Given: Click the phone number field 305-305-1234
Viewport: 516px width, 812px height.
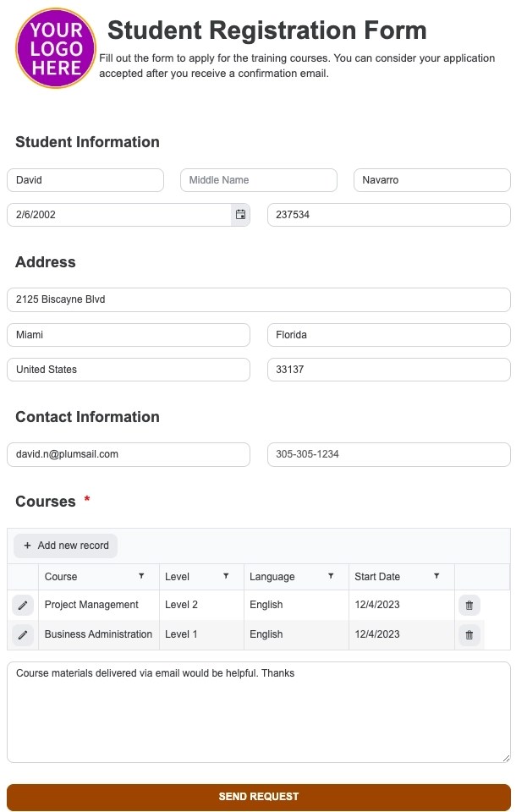Looking at the screenshot, I should click(389, 454).
